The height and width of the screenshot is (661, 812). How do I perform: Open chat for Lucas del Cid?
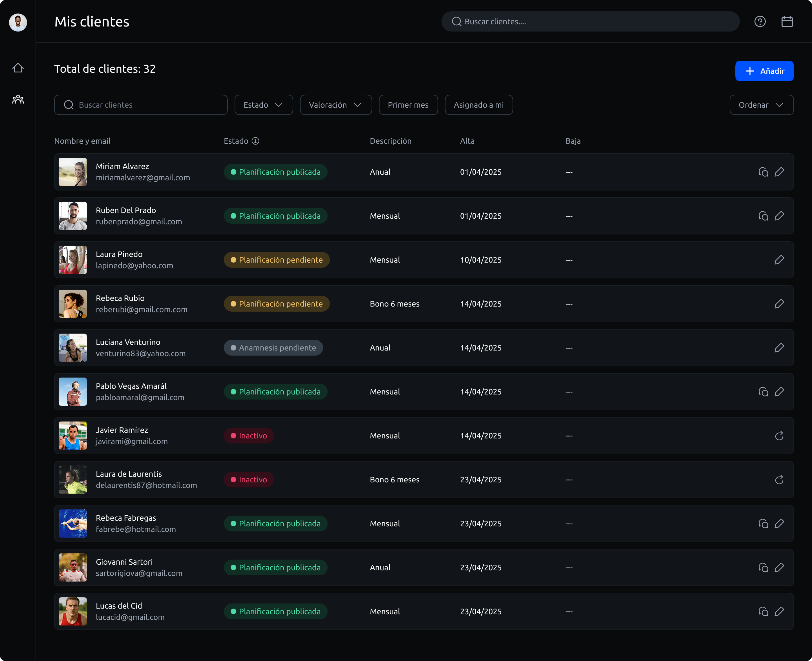tap(763, 611)
